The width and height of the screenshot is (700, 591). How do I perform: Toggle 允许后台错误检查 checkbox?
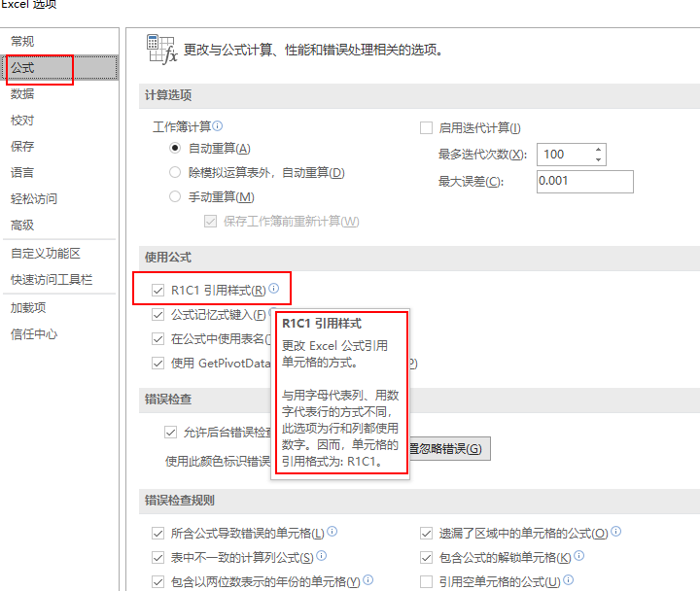[x=170, y=433]
